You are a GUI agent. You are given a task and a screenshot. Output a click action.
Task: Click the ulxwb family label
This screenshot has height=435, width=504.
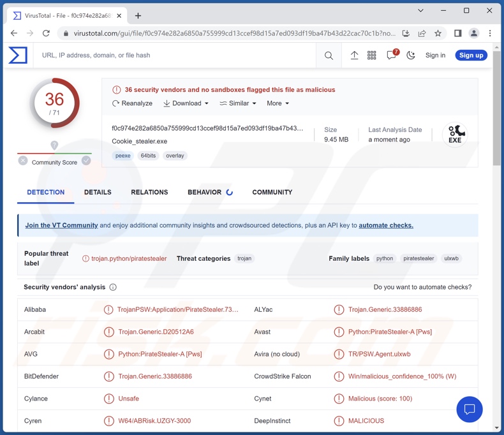(x=451, y=258)
